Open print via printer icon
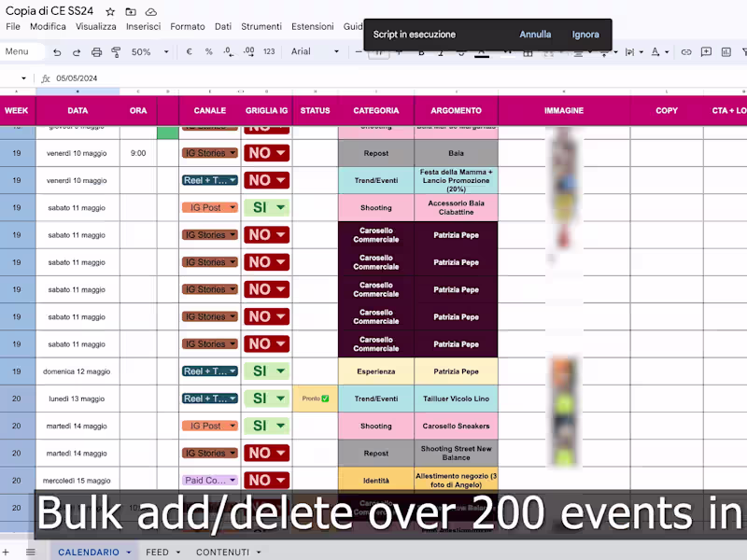This screenshot has width=747, height=560. (x=96, y=52)
